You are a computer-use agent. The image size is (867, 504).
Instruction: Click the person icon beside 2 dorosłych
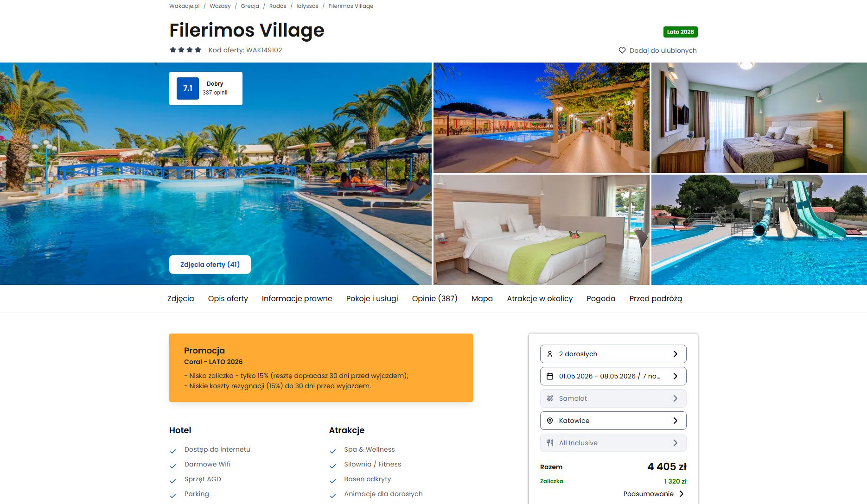tap(550, 354)
